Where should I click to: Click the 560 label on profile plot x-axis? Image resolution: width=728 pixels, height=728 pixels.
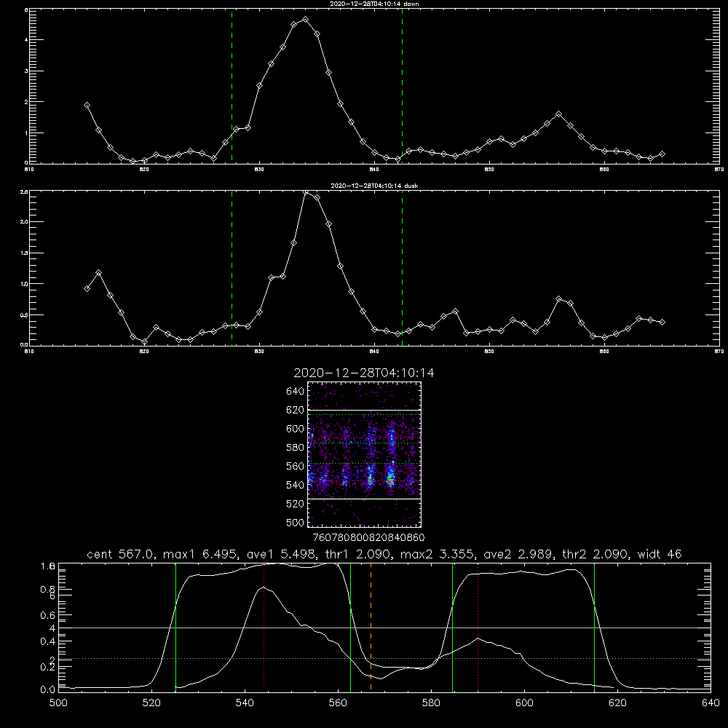click(338, 703)
